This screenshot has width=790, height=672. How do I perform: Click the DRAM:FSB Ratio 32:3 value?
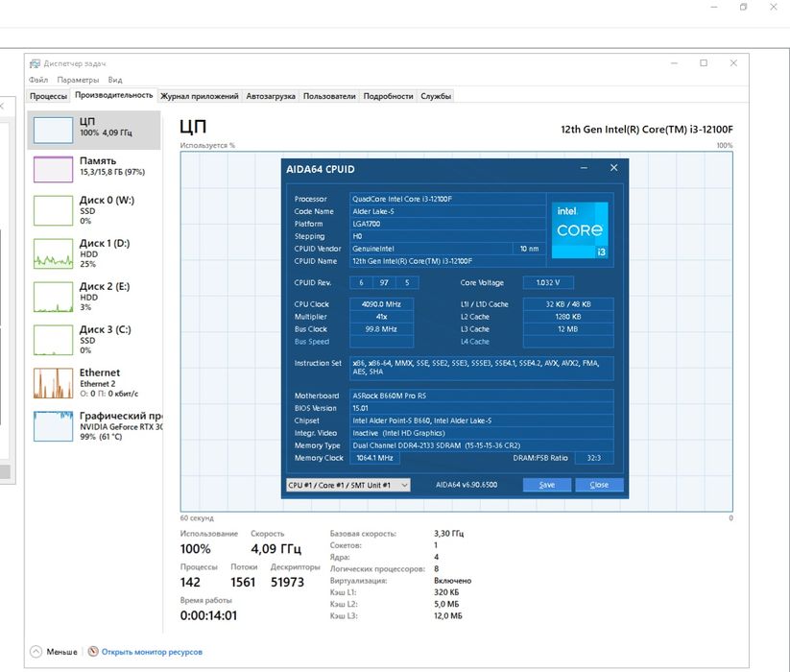click(x=593, y=458)
